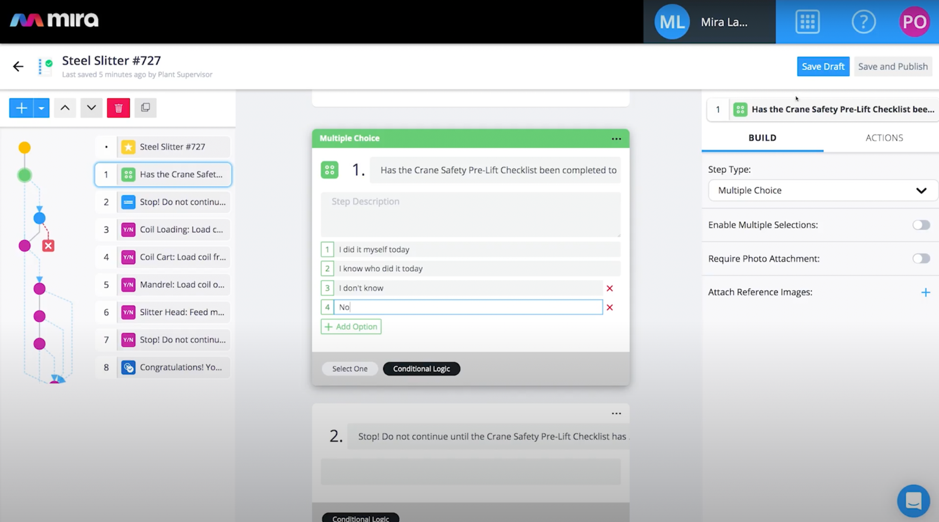The width and height of the screenshot is (939, 522).
Task: Select step 4 Coil Cart
Action: point(163,257)
